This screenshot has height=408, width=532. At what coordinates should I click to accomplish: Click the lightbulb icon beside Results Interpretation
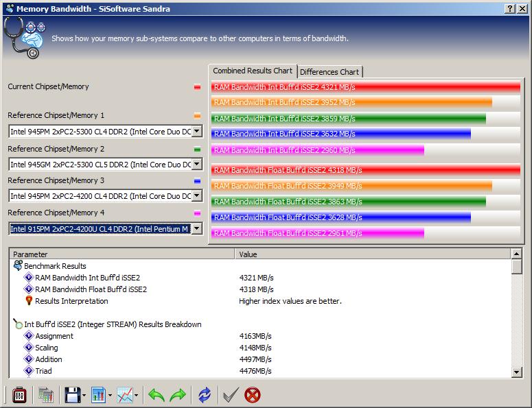29,300
